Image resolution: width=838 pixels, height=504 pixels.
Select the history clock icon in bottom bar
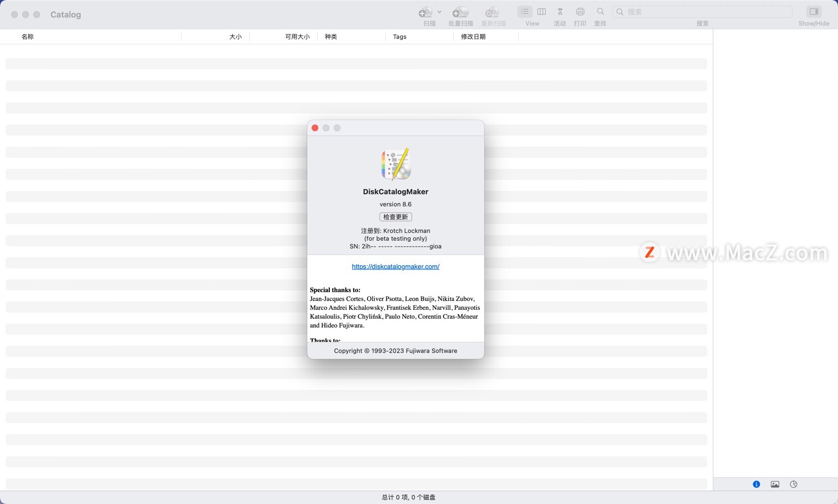793,484
